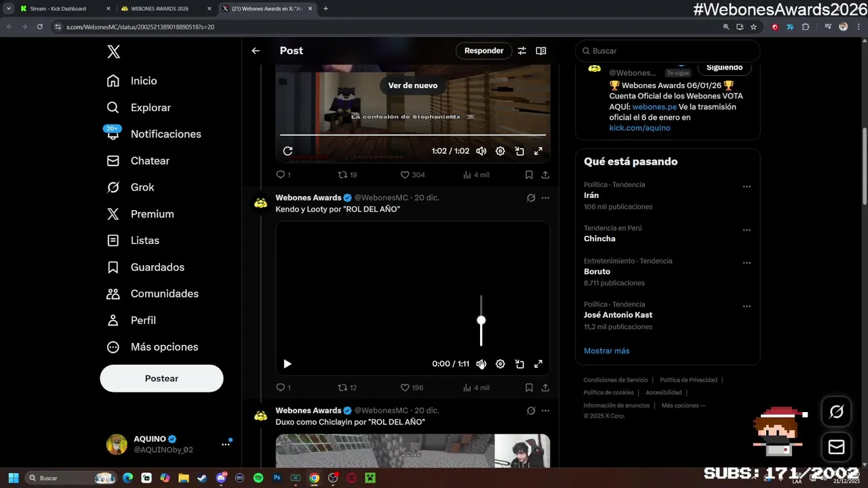Viewport: 868px width, 488px height.
Task: Bookmark the post with 304 likes
Action: click(x=529, y=175)
